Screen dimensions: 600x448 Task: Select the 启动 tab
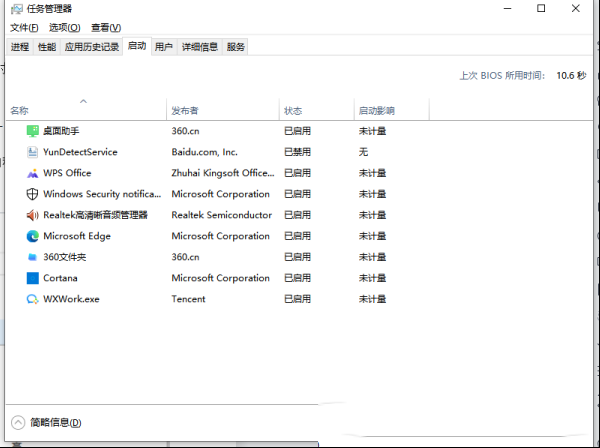[137, 46]
